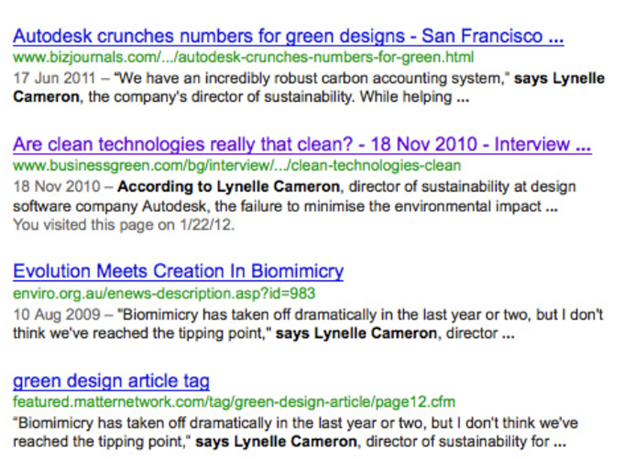Open the "green design article tag" result

coord(111,381)
